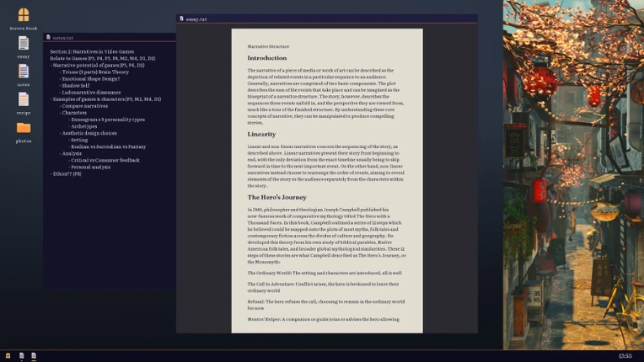644x362 pixels.
Task: Select the essay.txt window title
Action: pyautogui.click(x=196, y=19)
